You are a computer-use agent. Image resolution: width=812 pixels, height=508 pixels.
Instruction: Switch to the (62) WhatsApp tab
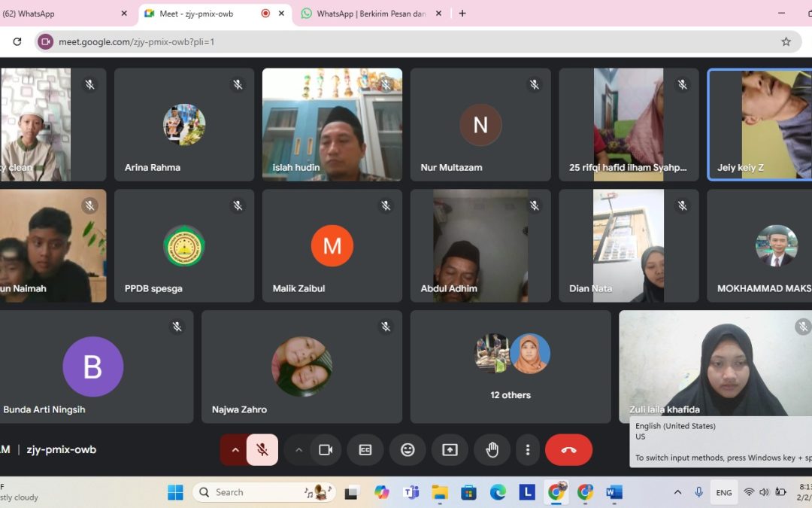pyautogui.click(x=60, y=14)
